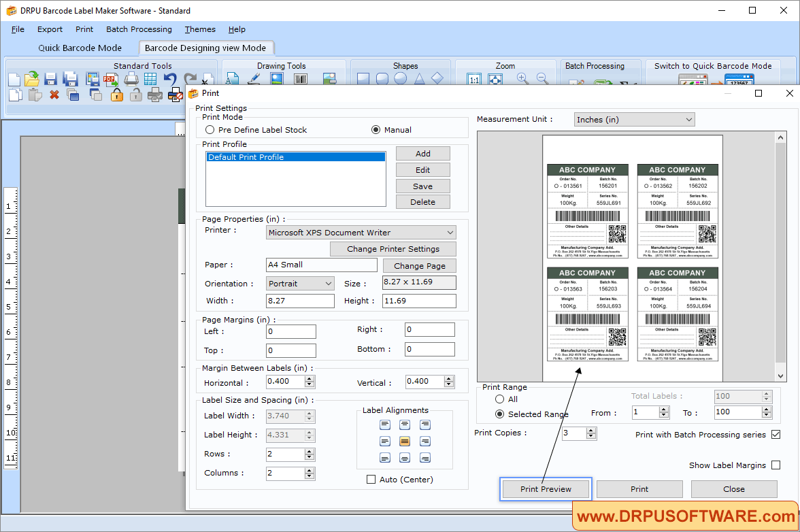Open the Printer dropdown list
800x532 pixels.
[361, 233]
